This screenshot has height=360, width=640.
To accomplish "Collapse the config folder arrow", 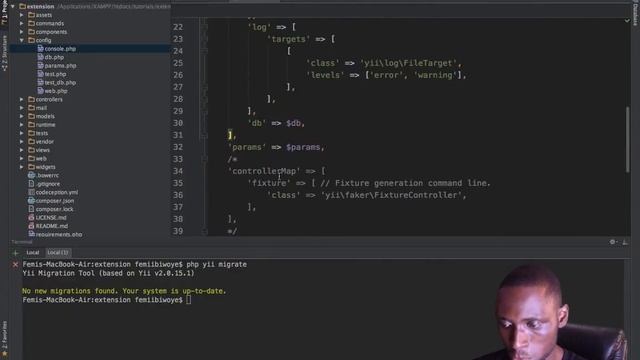I will (22, 40).
